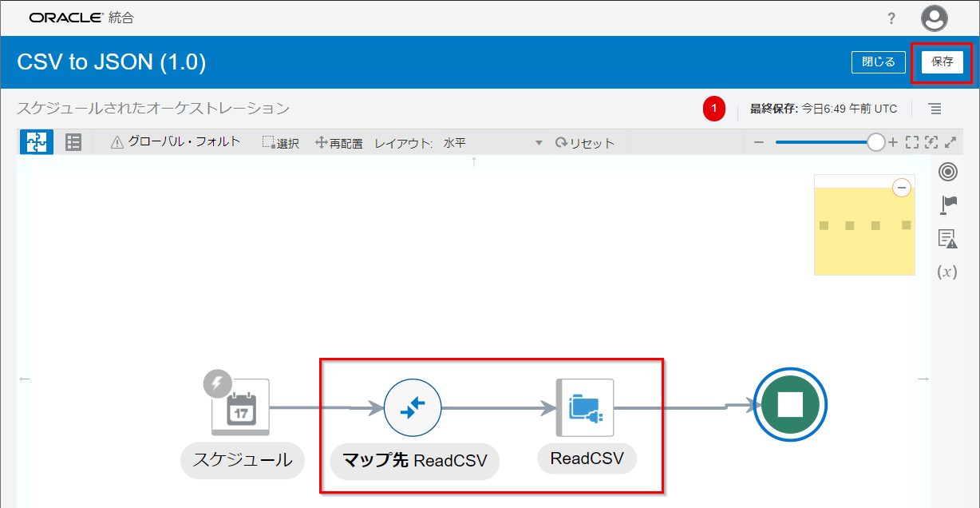This screenshot has height=508, width=980.
Task: Click the Schedule calendar trigger icon
Action: [x=240, y=408]
